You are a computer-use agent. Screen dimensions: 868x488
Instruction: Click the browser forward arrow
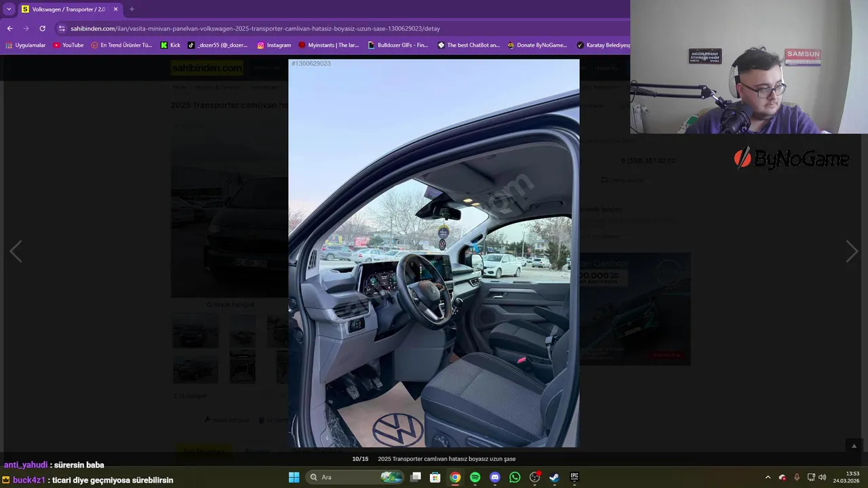pos(26,28)
